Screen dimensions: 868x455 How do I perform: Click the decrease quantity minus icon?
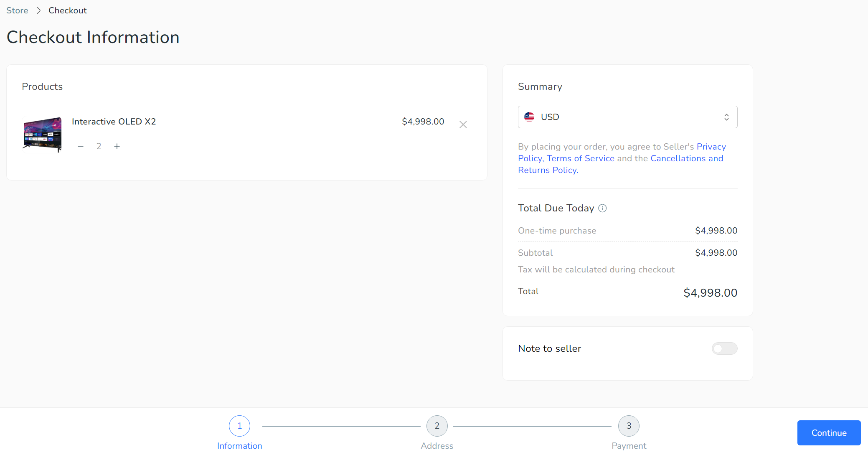[x=80, y=145]
